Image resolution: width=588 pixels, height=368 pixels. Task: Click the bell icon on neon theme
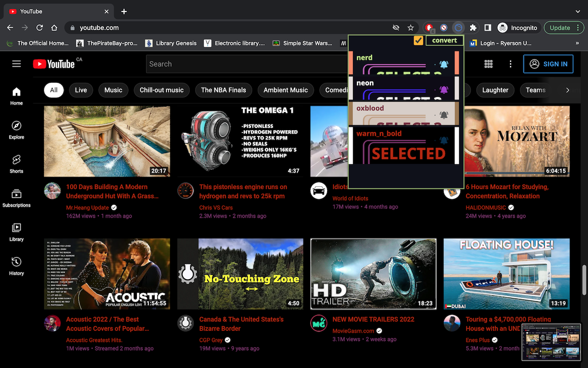pos(444,90)
